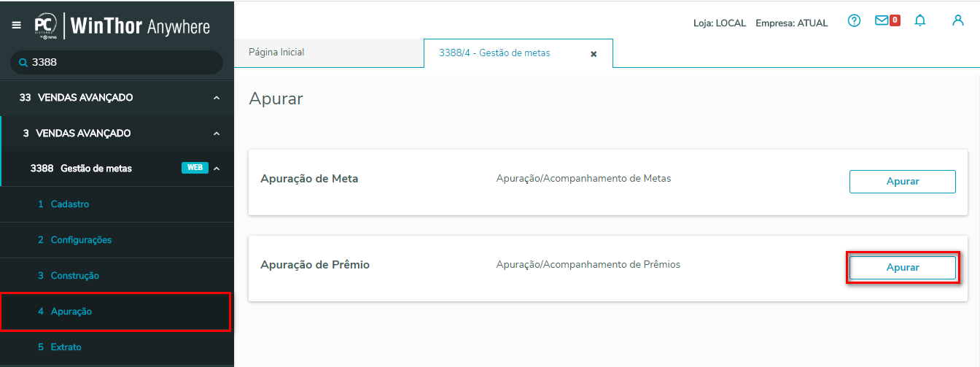
Task: Open the hamburger menu icon
Action: [x=16, y=26]
